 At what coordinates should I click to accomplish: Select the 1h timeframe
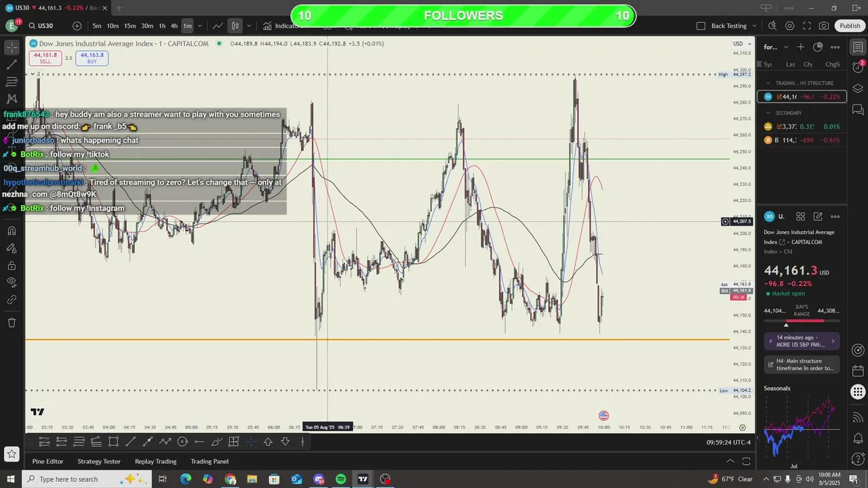click(162, 26)
